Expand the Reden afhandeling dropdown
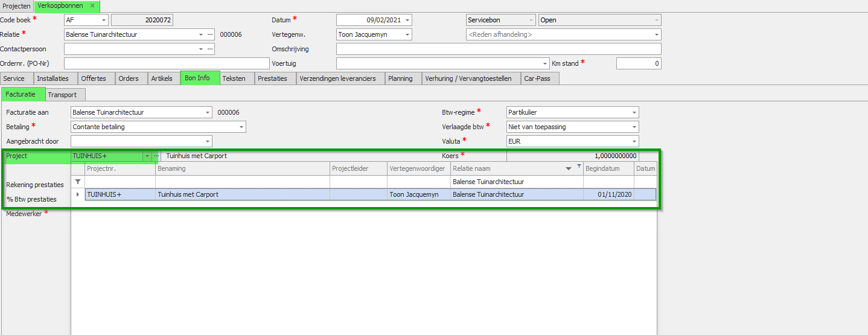The image size is (868, 335). tap(657, 34)
